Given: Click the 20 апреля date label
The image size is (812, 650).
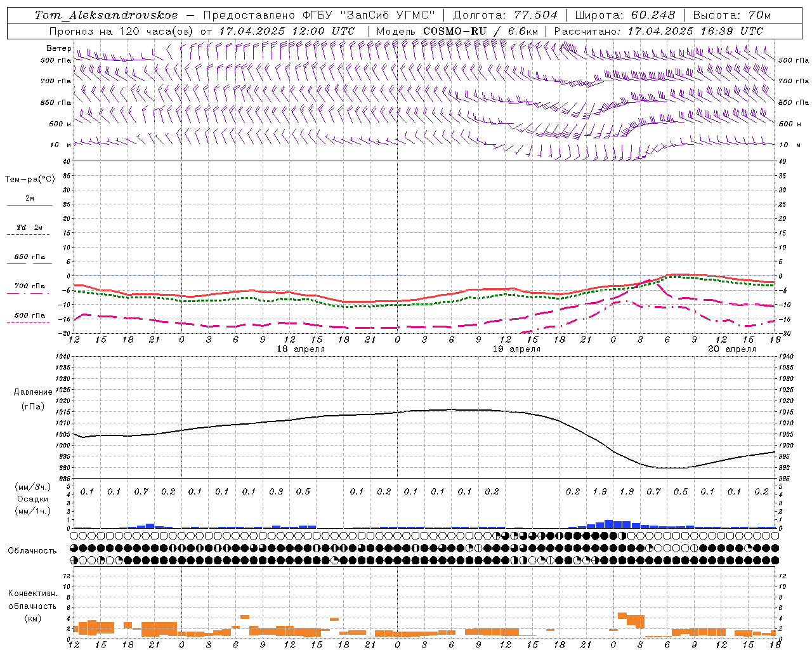Looking at the screenshot, I should [x=732, y=349].
